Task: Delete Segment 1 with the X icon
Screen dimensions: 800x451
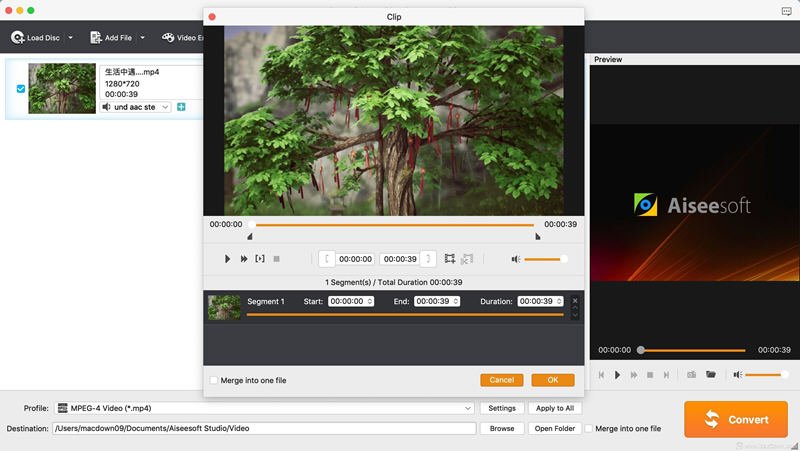Action: click(x=575, y=300)
